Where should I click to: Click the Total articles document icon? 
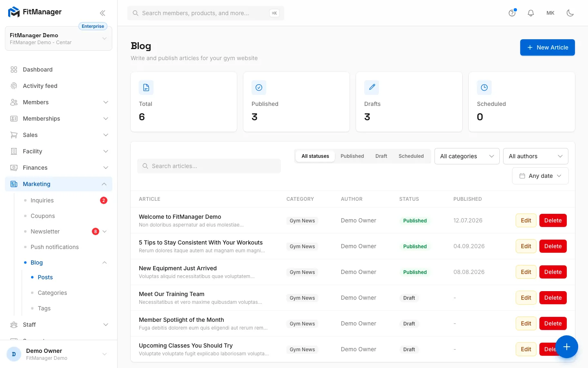pos(146,88)
